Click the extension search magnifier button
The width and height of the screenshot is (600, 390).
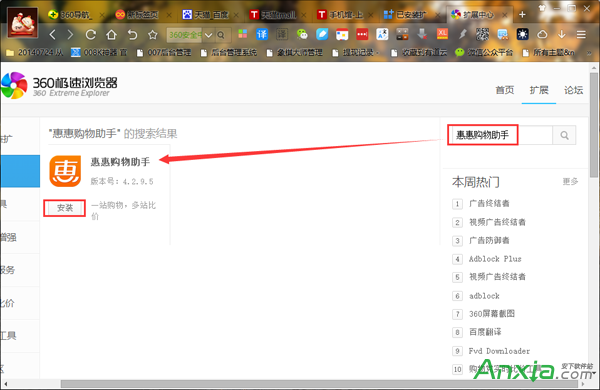tap(564, 135)
